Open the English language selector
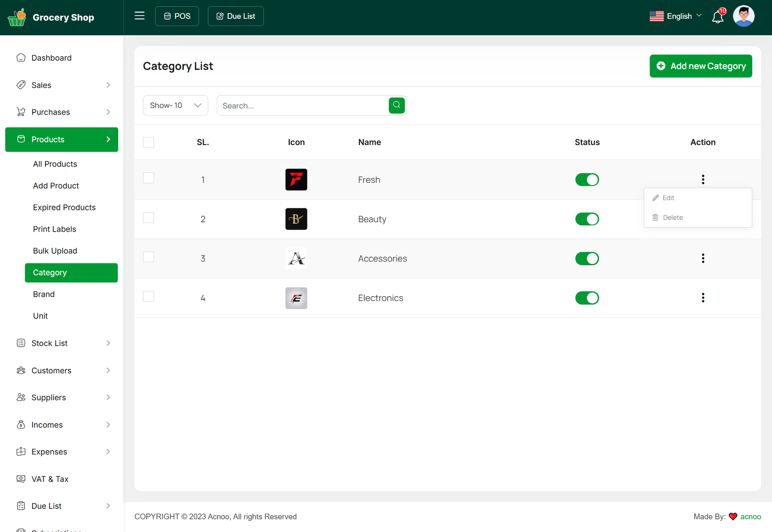The height and width of the screenshot is (532, 772). [x=675, y=16]
